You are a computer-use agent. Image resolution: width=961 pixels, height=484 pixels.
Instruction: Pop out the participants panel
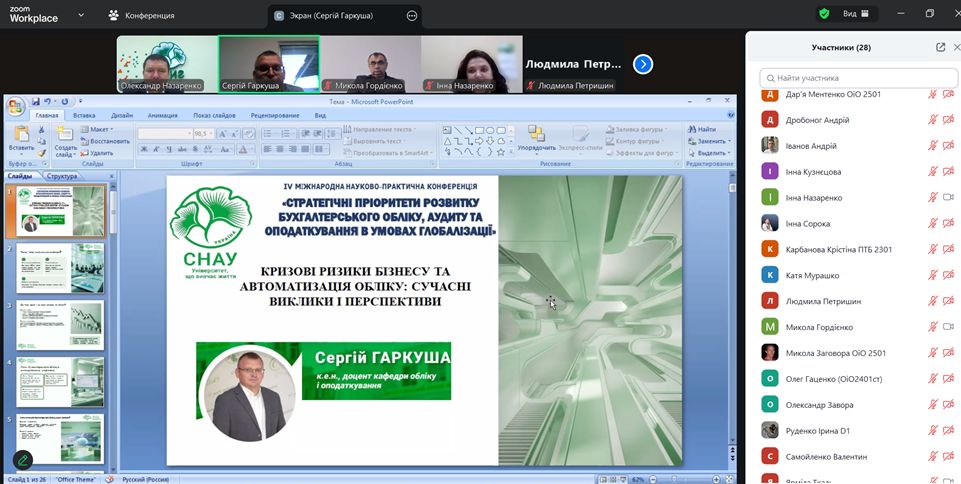[x=940, y=47]
